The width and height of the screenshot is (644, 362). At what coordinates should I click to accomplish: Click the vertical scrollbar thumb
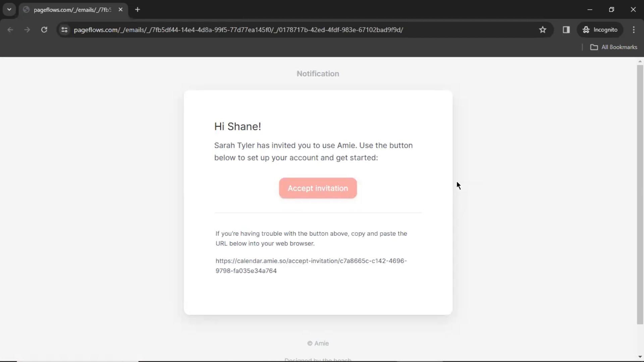coord(640,194)
